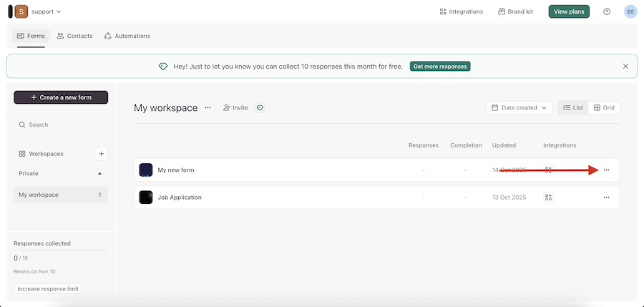Open integrations icon for My new form
Viewport: 644px width, 307px height.
coord(549,170)
